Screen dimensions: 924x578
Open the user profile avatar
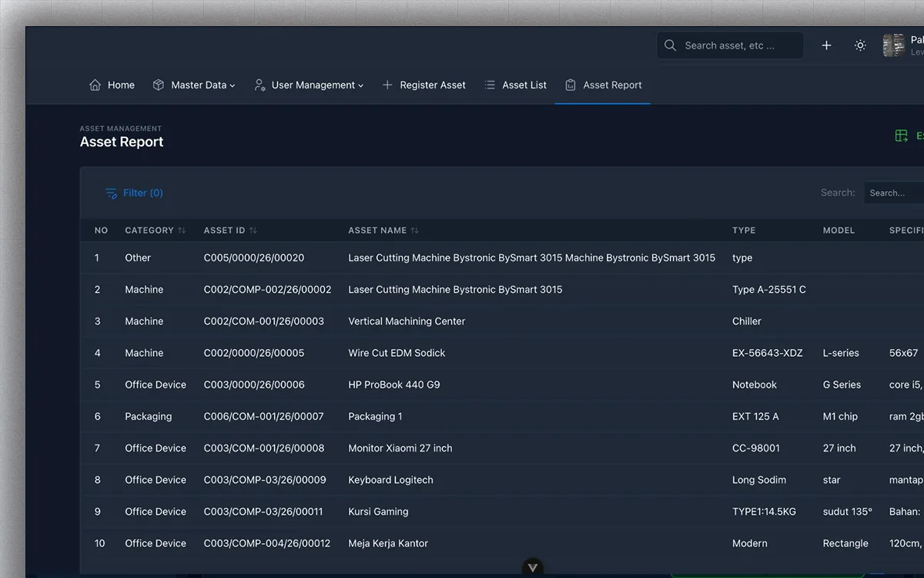(894, 45)
